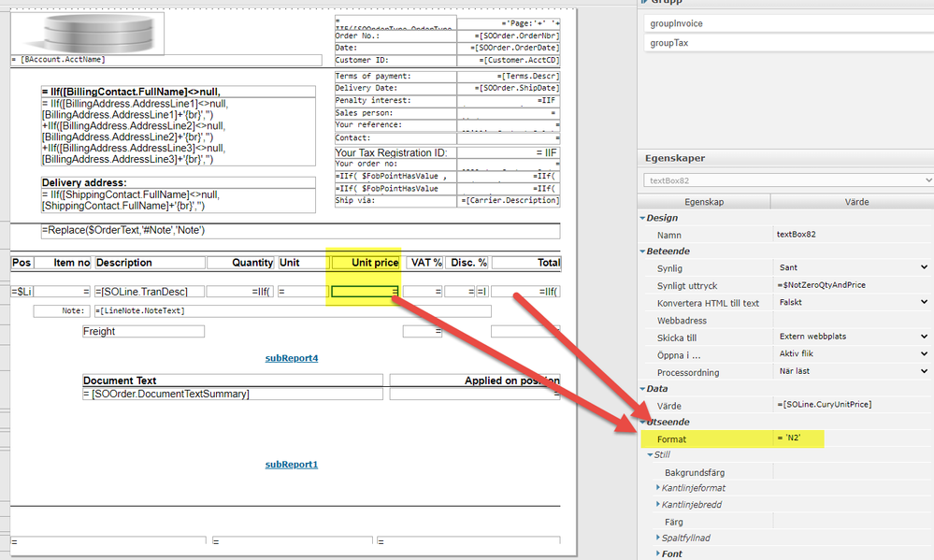Click the Färg color value field

(x=853, y=522)
